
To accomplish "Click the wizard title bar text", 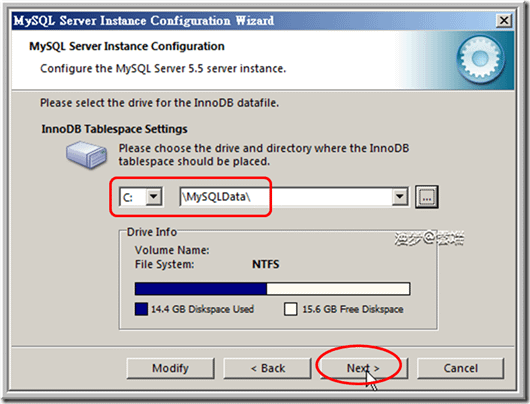I will coord(144,21).
